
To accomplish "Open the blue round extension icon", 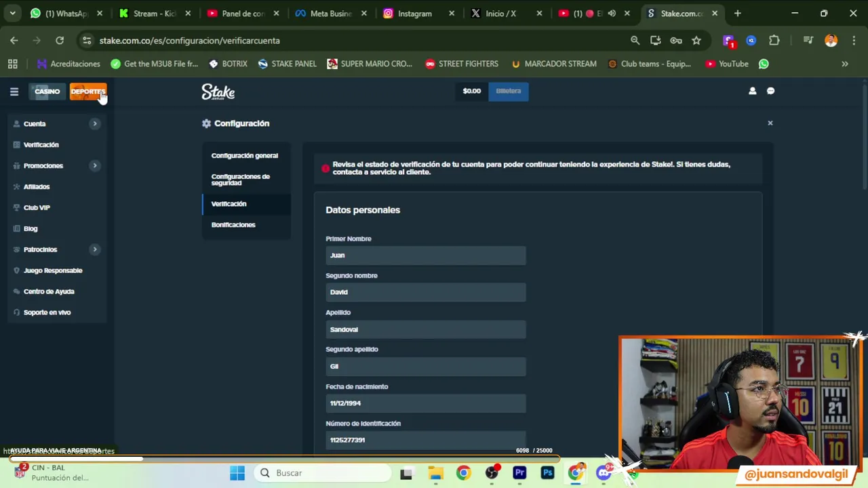I will [x=751, y=41].
